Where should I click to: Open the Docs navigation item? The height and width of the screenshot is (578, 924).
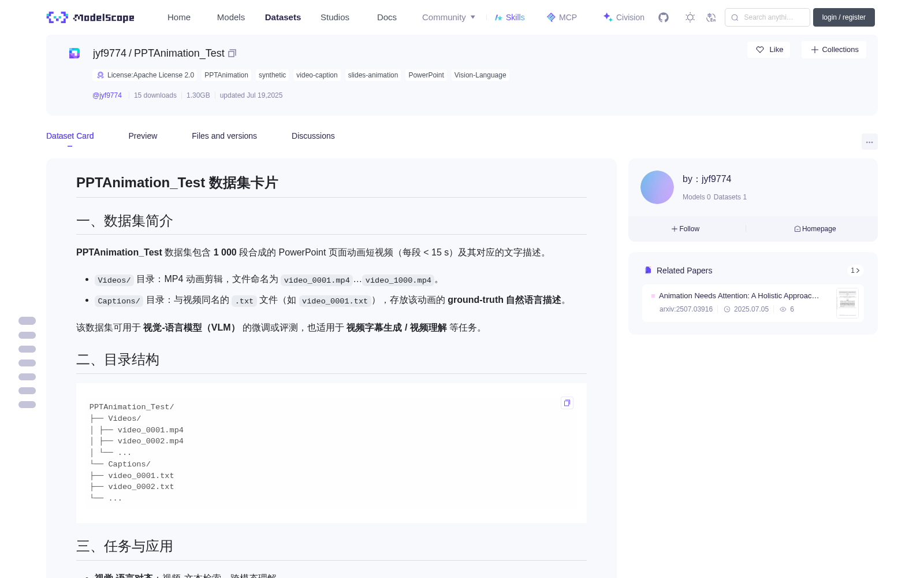click(387, 17)
